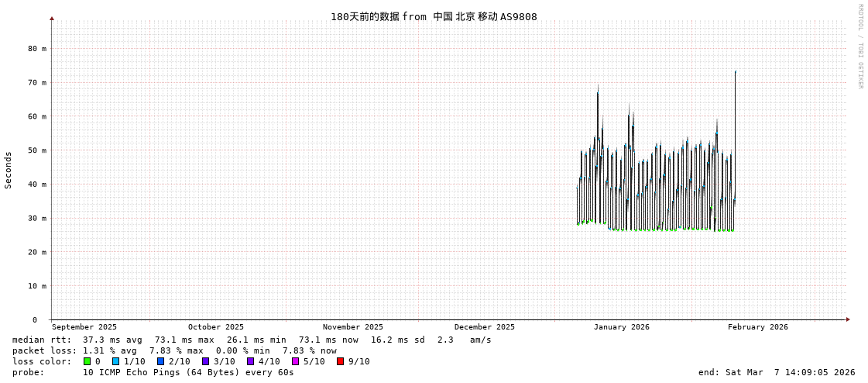Screen dimensions: 868x383
Task: Click the end timestamp Sat Mar 7 text
Action: coord(777,372)
